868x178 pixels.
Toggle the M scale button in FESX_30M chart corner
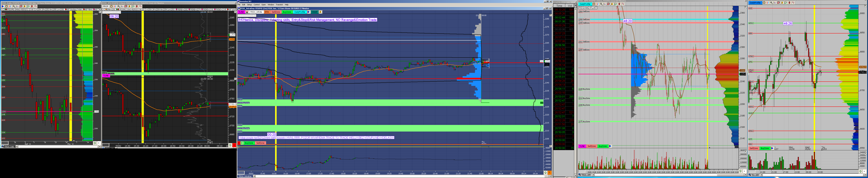click(x=746, y=7)
